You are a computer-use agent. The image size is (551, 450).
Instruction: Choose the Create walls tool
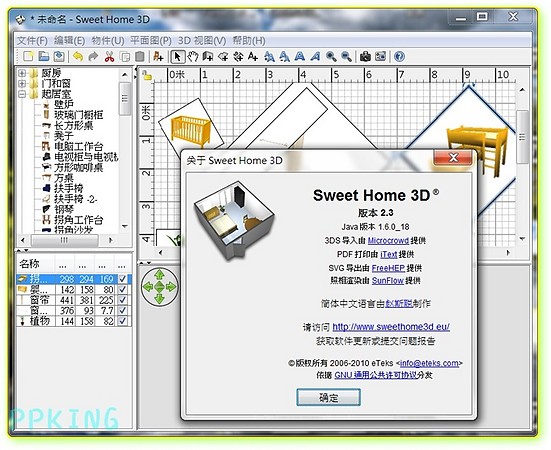[x=208, y=56]
